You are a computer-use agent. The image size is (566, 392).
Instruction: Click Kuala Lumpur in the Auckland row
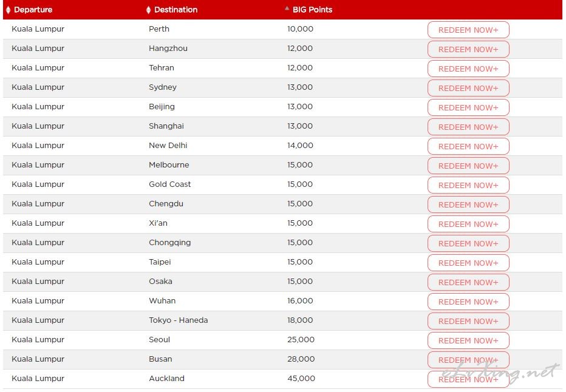click(38, 379)
